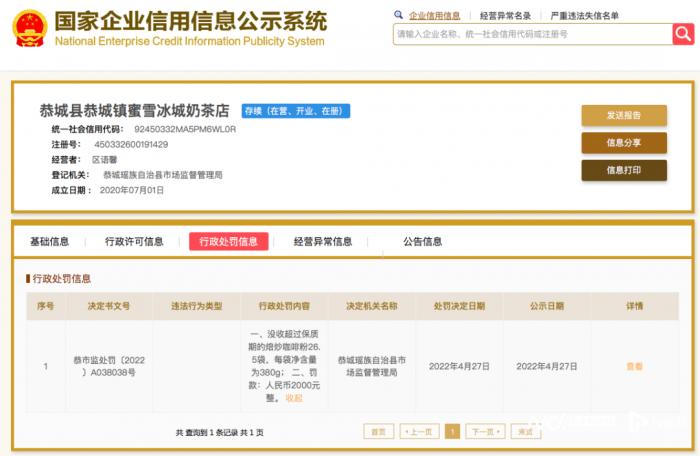Click the 决定机关名称 column header

tap(372, 306)
